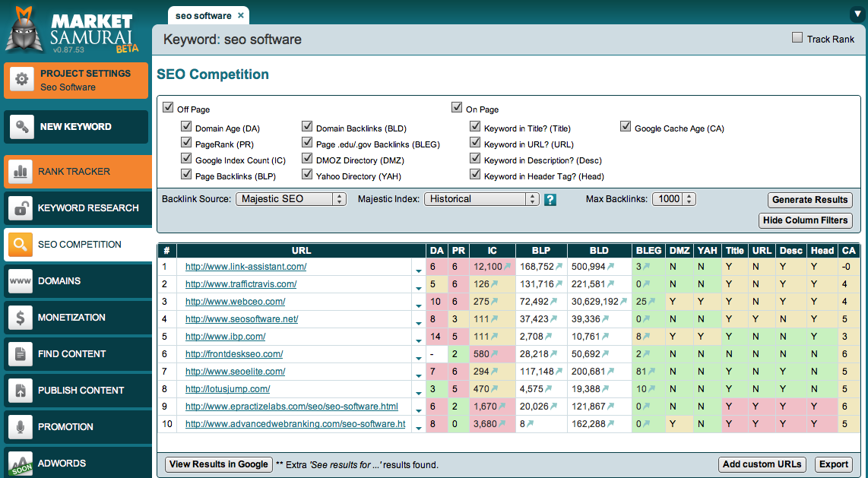Open Rank Tracker bar chart icon
The height and width of the screenshot is (478, 868).
(19, 172)
